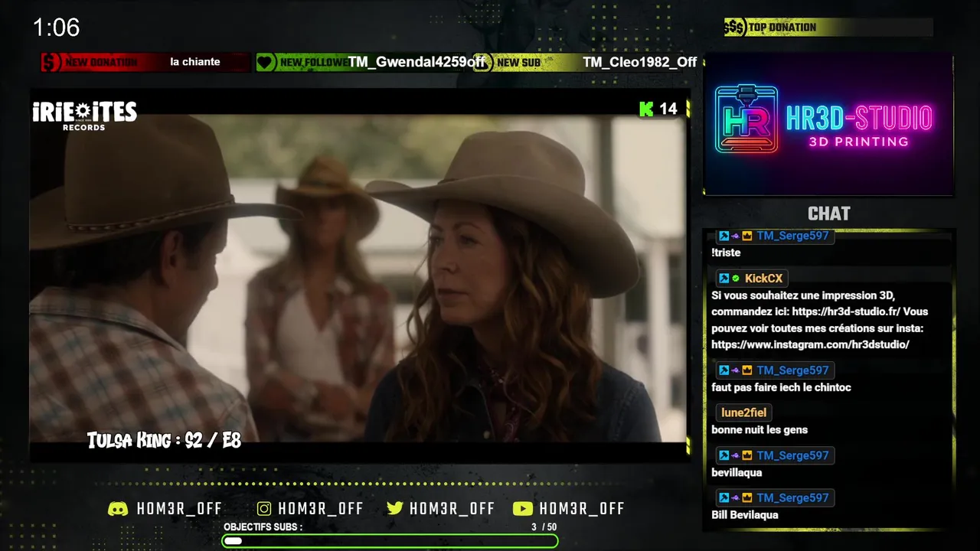The width and height of the screenshot is (980, 551).
Task: Click the "Top Donation" label
Action: point(782,28)
